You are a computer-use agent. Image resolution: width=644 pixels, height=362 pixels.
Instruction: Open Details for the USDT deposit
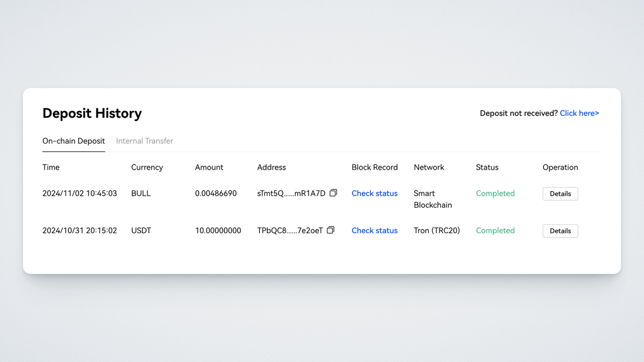click(560, 231)
